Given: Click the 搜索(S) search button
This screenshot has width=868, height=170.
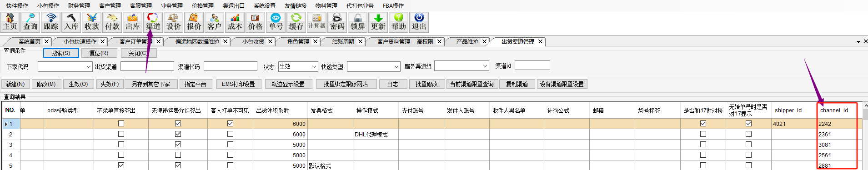Looking at the screenshot, I should (x=61, y=53).
